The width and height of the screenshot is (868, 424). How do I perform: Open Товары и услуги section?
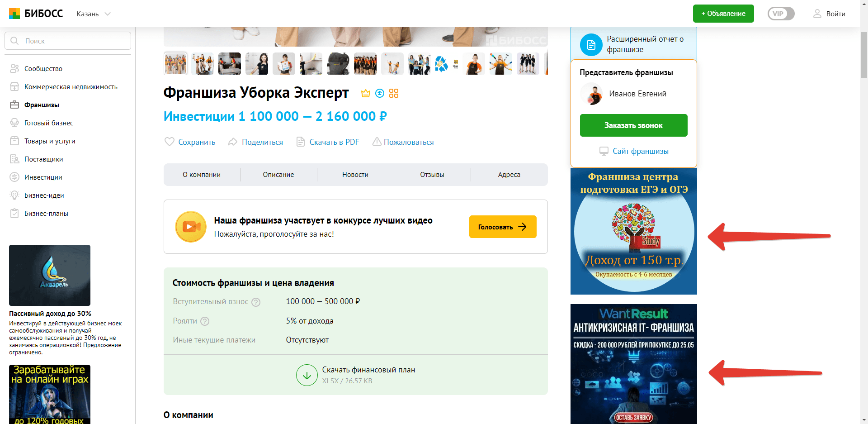pos(50,141)
